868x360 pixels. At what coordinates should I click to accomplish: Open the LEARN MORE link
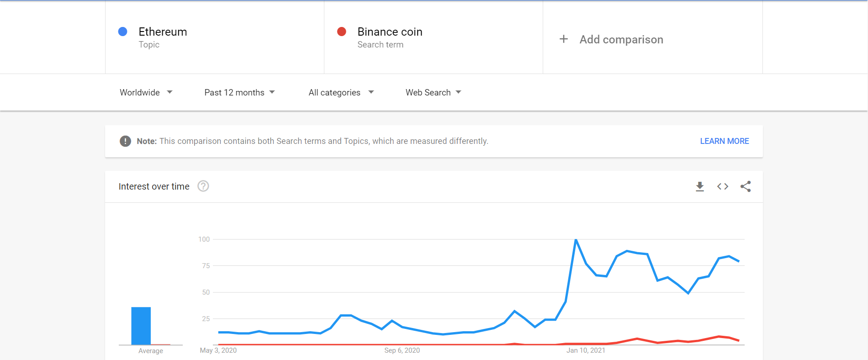[725, 141]
